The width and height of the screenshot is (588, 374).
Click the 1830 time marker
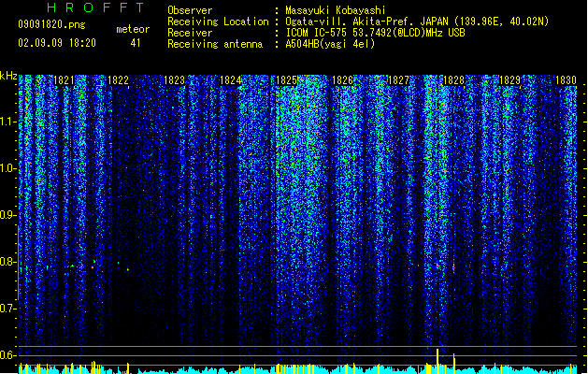pos(566,80)
